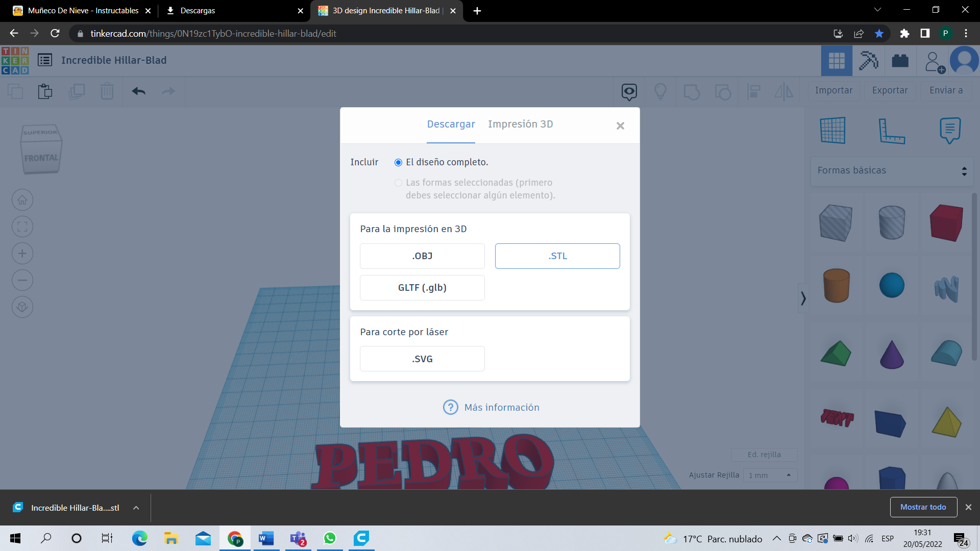The height and width of the screenshot is (551, 980).
Task: Open the Más información link
Action: [501, 407]
